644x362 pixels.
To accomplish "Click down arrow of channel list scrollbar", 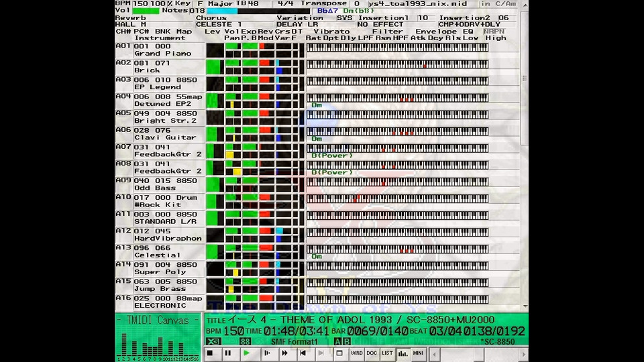I will pos(525,306).
